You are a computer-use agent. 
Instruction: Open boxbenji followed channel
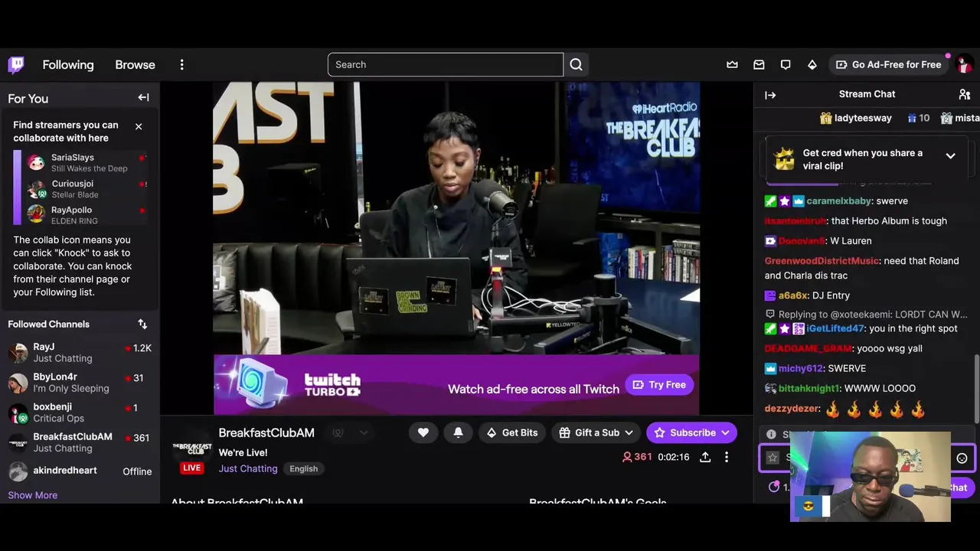coord(80,412)
